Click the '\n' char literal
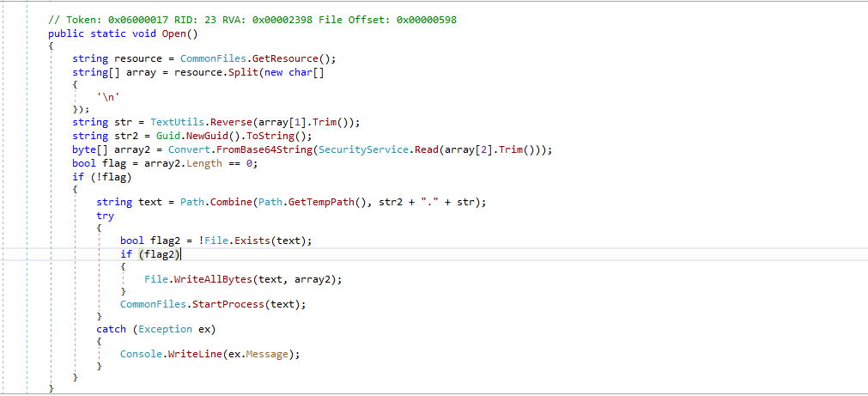 108,99
